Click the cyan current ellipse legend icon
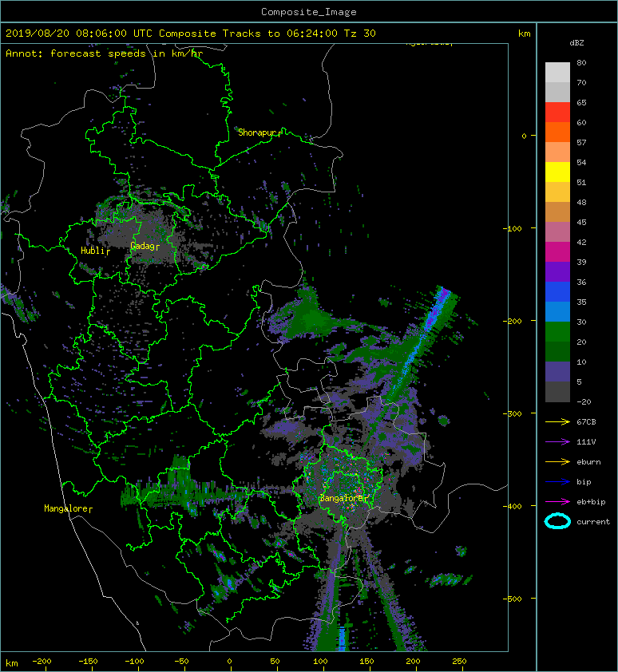This screenshot has height=672, width=618. click(557, 521)
